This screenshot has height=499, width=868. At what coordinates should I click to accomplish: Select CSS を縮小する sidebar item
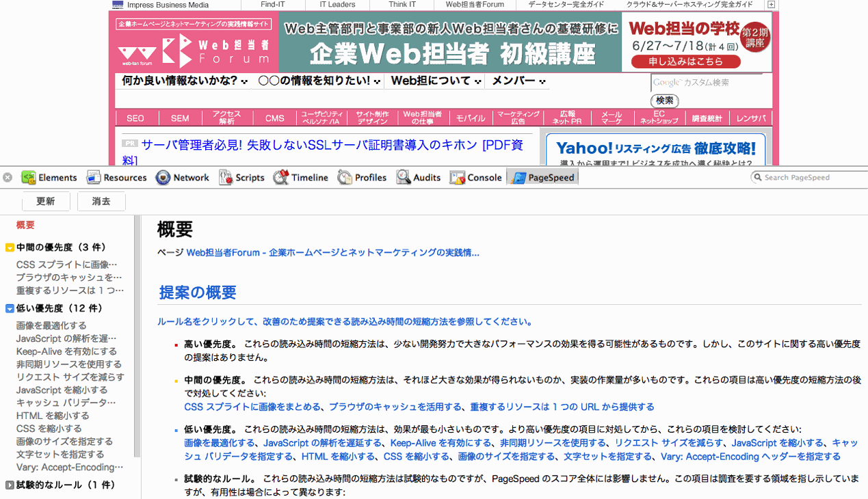(x=49, y=429)
